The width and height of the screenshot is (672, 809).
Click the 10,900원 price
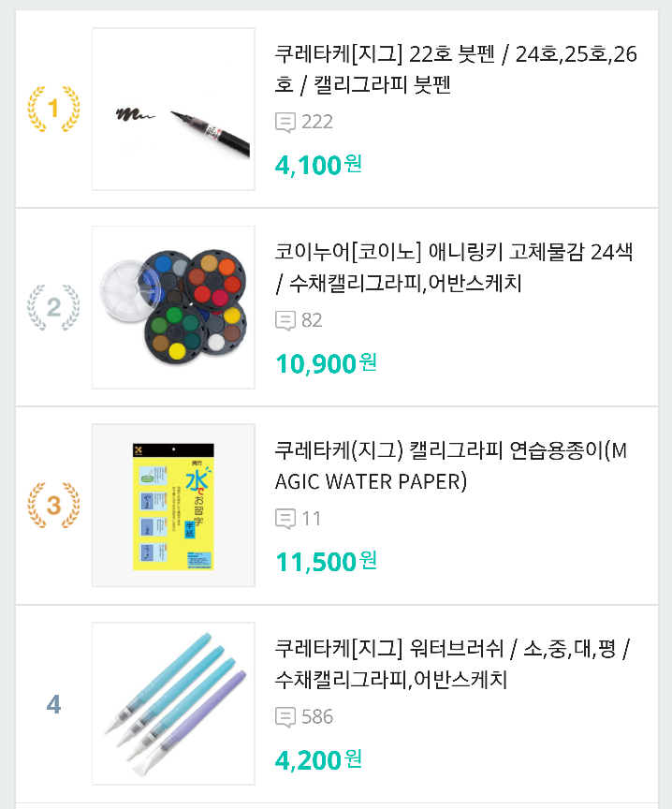coord(326,363)
